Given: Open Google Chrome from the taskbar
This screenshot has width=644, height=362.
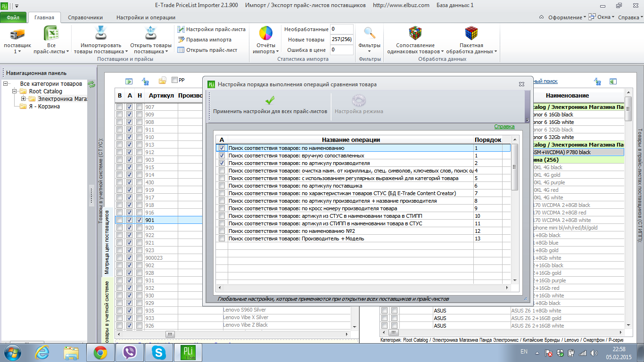Looking at the screenshot, I should coord(99,352).
